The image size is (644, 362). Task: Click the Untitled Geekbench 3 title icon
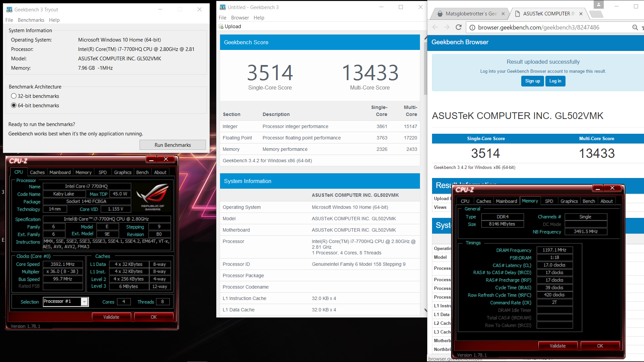[223, 7]
